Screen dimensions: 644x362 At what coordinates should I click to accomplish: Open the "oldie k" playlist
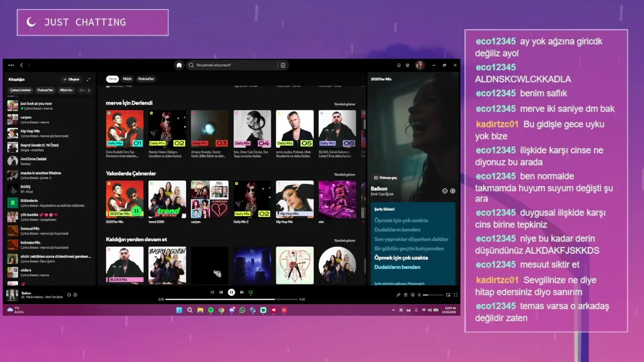50,273
